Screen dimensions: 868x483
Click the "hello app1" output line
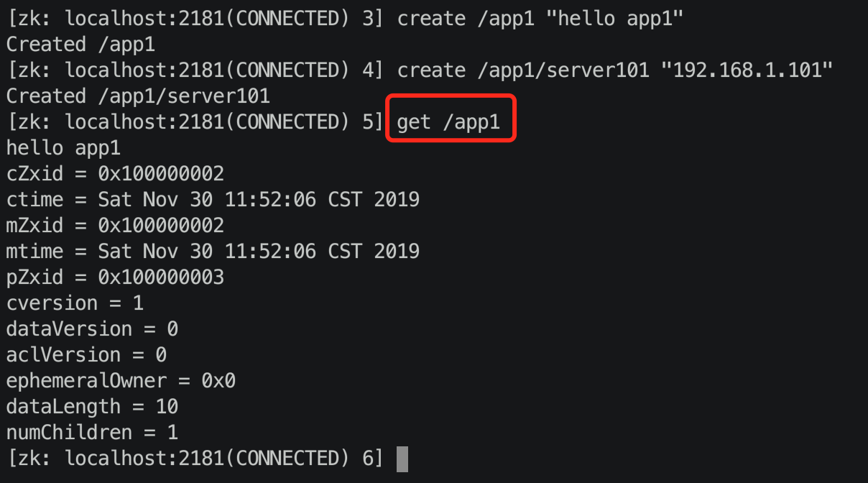pos(63,148)
